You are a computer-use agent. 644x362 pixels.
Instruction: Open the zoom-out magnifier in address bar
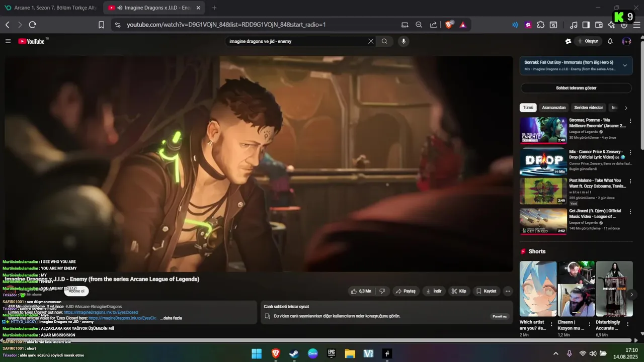tap(419, 25)
